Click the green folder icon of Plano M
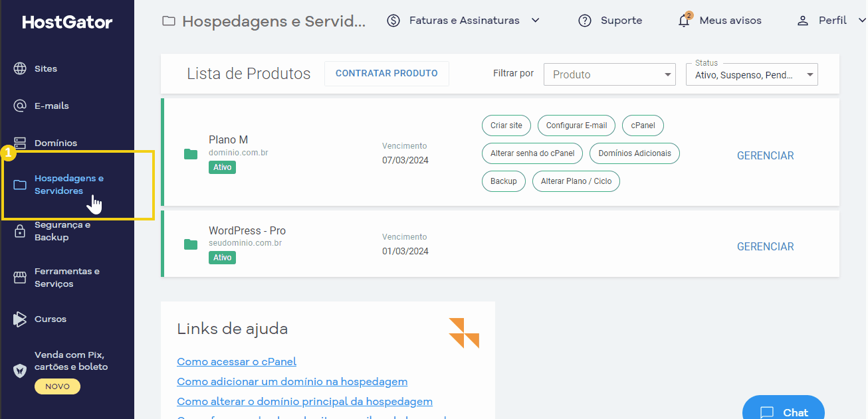The height and width of the screenshot is (419, 868). (x=191, y=154)
